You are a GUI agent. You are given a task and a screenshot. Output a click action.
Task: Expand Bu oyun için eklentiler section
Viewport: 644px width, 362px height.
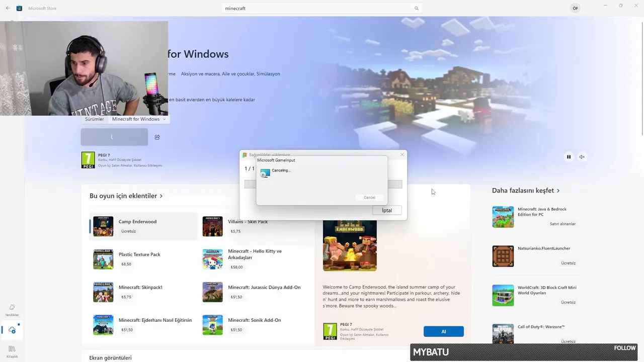click(x=126, y=196)
